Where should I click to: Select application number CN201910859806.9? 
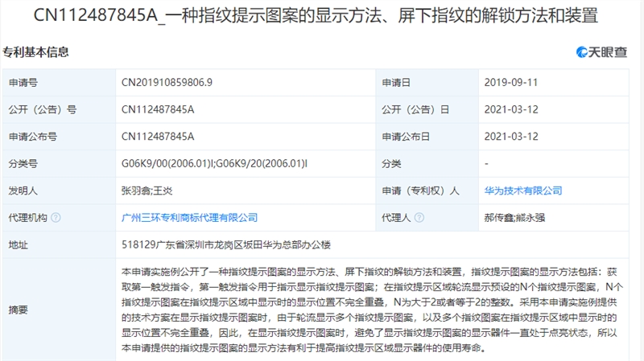pos(167,83)
